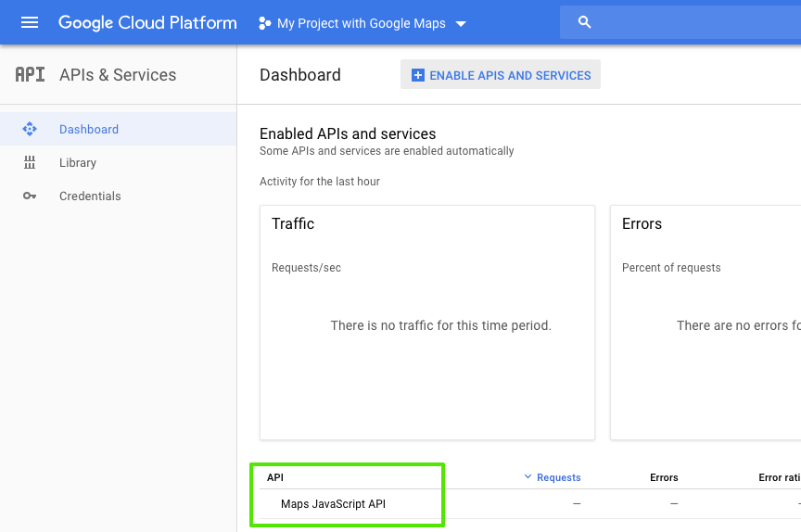Open the My Project with Google Maps selector

[x=362, y=23]
